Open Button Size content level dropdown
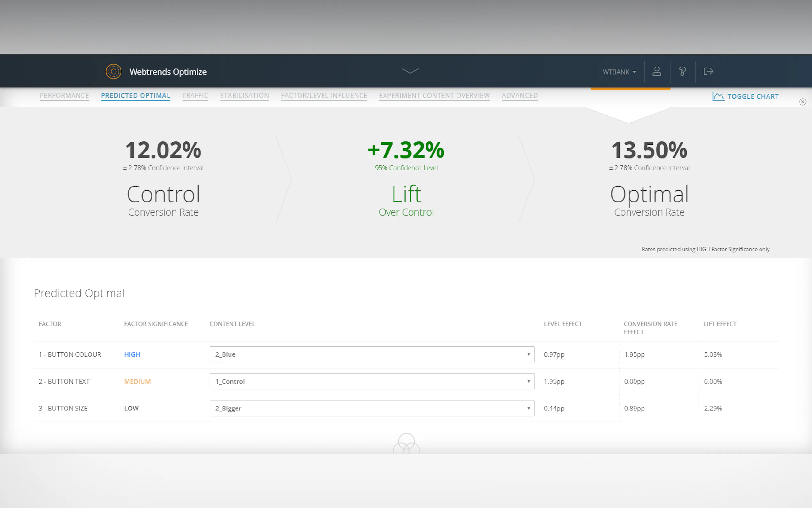This screenshot has width=812, height=508. 371,408
